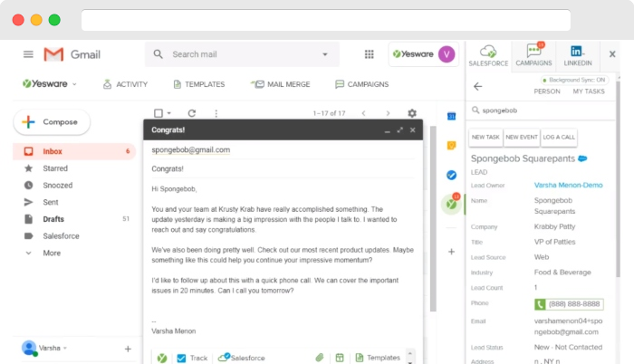634x364 pixels.
Task: Open CAMPAIGNS in the Yesware toolbar
Action: point(362,84)
